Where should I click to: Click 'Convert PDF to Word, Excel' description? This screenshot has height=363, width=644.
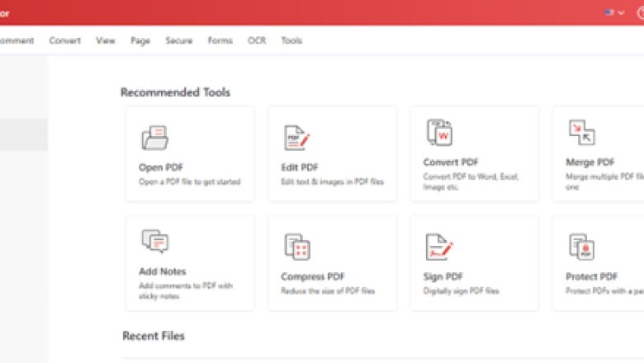click(x=471, y=181)
